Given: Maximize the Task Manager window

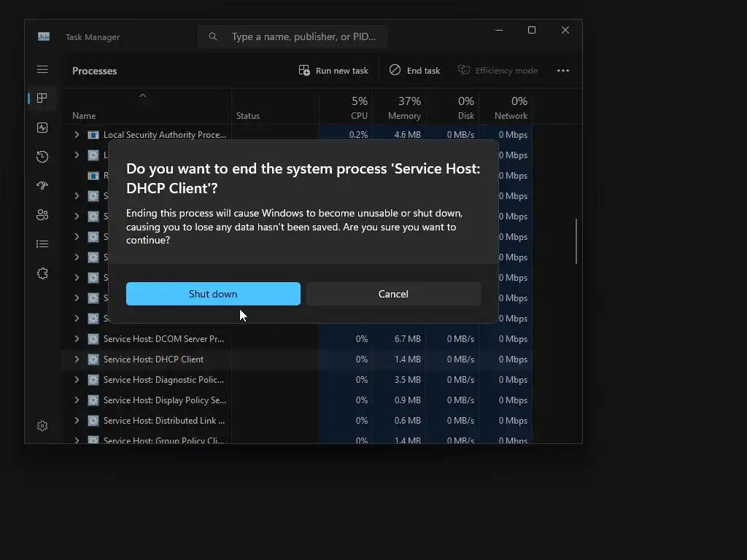Looking at the screenshot, I should pyautogui.click(x=532, y=30).
